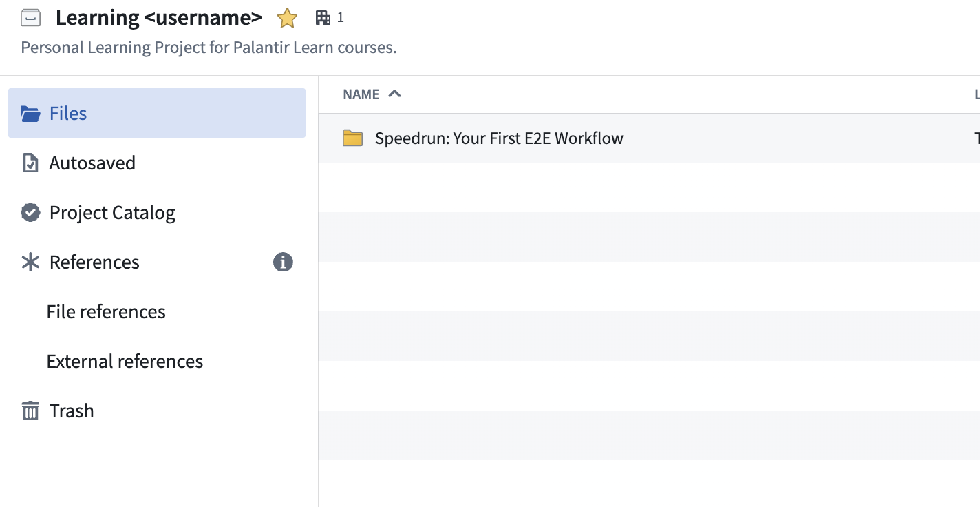The width and height of the screenshot is (980, 507).
Task: Click the NAME column header
Action: (361, 94)
